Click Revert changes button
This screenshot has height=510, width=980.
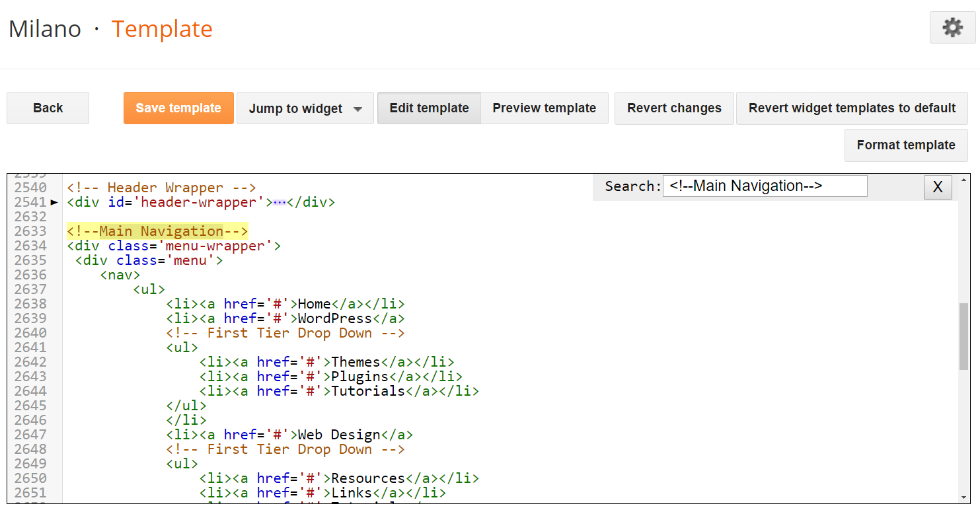pyautogui.click(x=674, y=108)
